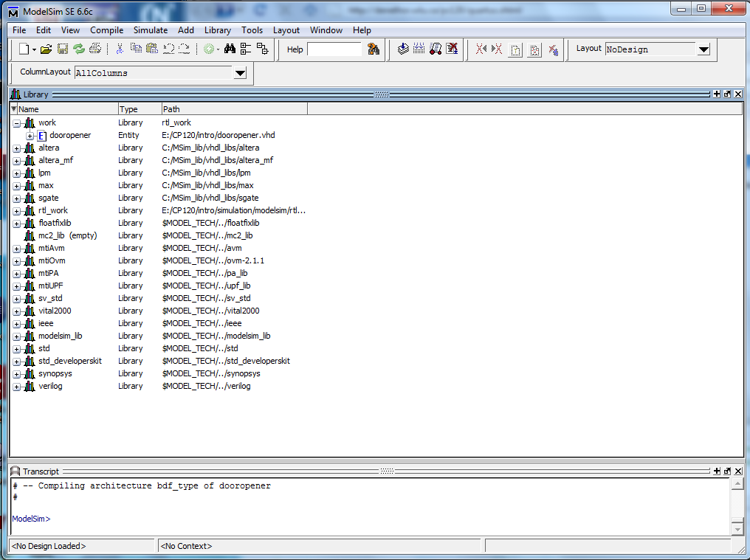Select the rtl_work library row

point(159,210)
